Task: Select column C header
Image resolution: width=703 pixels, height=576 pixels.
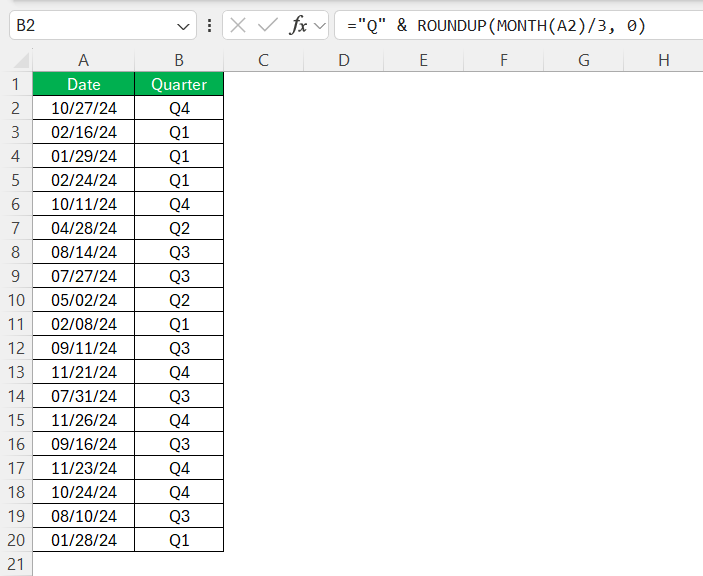Action: [x=264, y=60]
